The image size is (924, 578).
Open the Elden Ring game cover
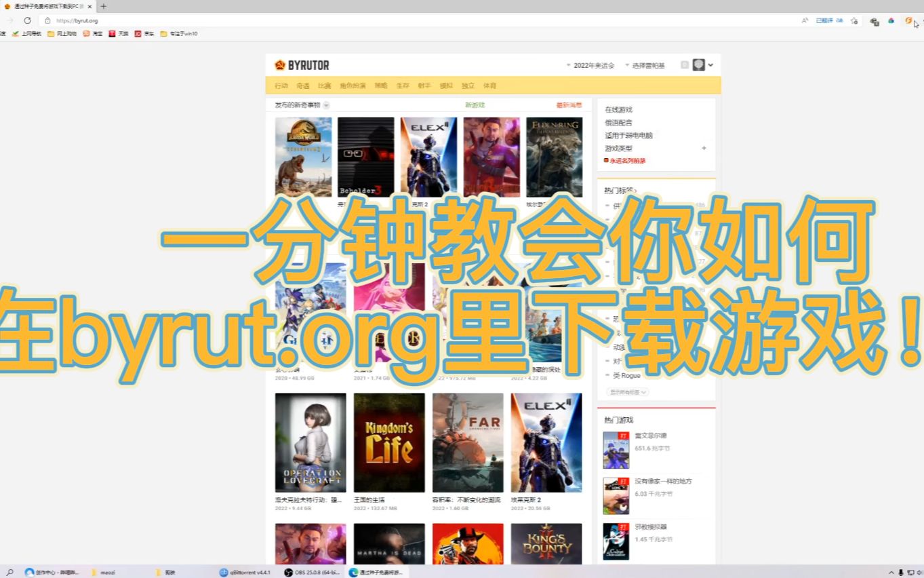click(555, 157)
